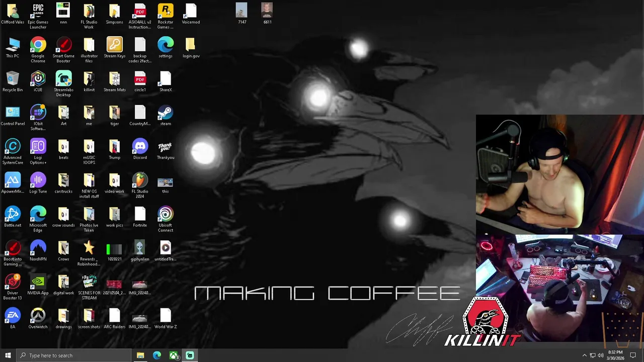
Task: Select the killinit folder
Action: (x=89, y=81)
